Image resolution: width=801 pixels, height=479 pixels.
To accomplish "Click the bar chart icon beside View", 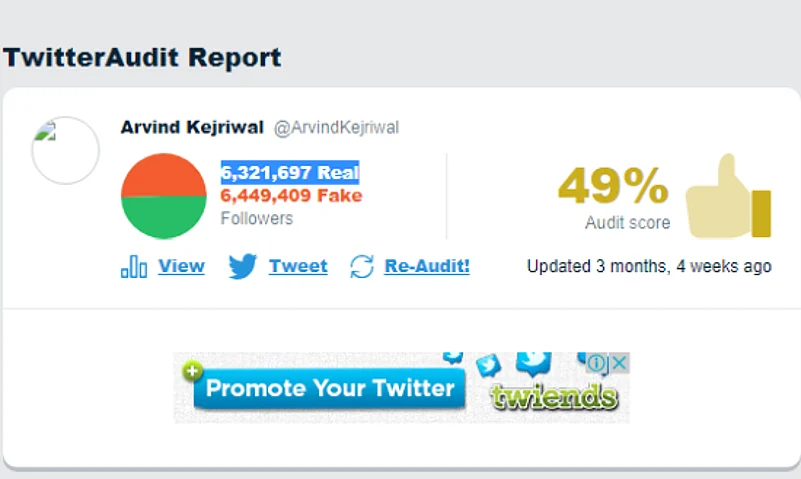I will point(134,267).
